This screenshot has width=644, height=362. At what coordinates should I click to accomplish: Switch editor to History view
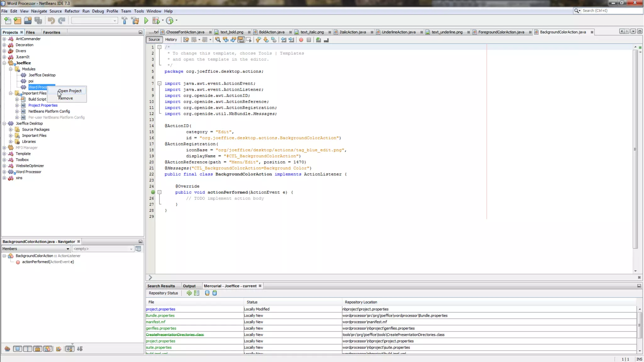coord(171,40)
